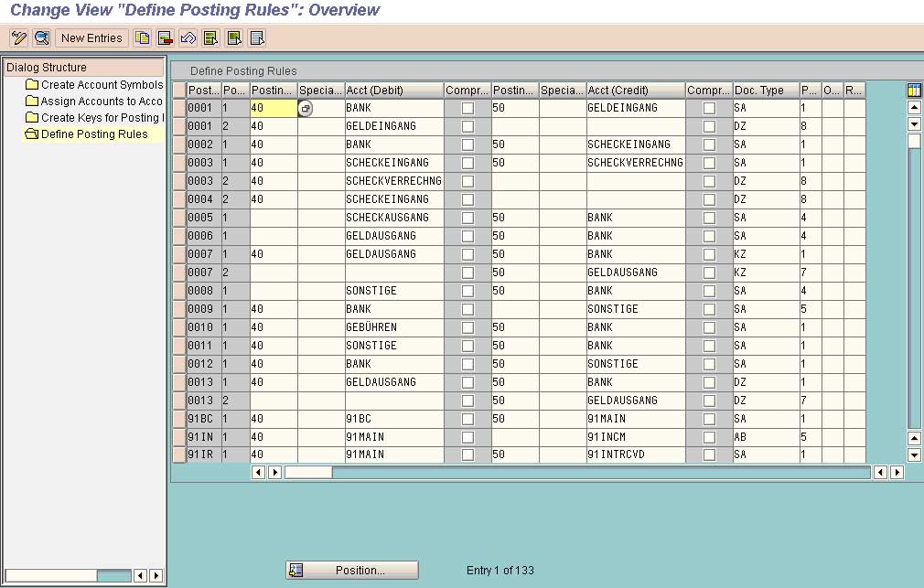Image resolution: width=924 pixels, height=588 pixels.
Task: Click GELDEINGANG credit cell in first row
Action: (x=636, y=109)
